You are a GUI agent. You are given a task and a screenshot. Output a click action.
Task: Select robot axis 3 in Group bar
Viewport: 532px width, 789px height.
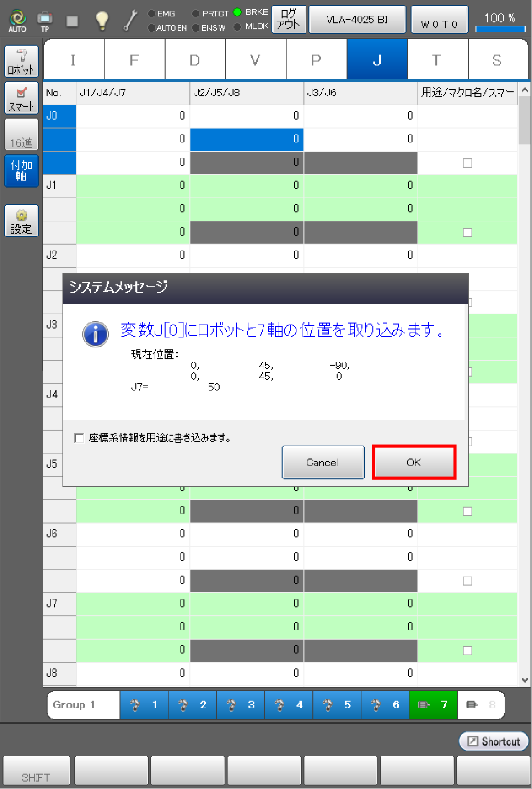point(241,705)
